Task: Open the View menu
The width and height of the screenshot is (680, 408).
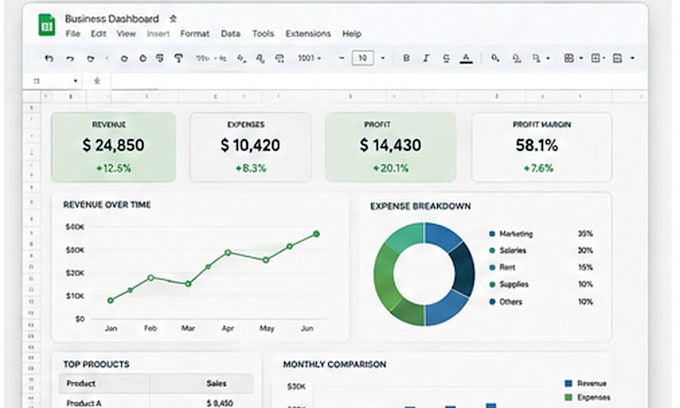Action: click(x=126, y=34)
